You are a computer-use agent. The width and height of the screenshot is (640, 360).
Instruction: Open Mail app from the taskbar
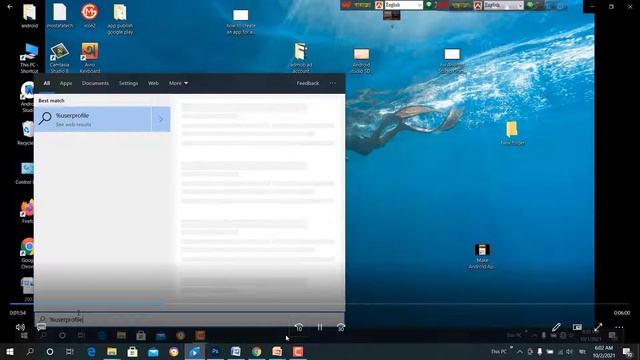coord(153,351)
